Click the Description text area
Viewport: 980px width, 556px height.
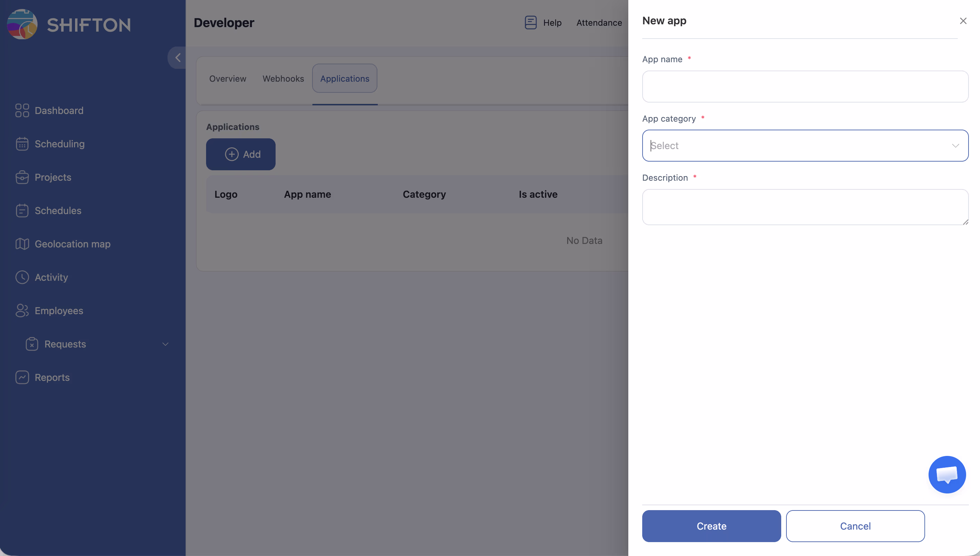805,207
